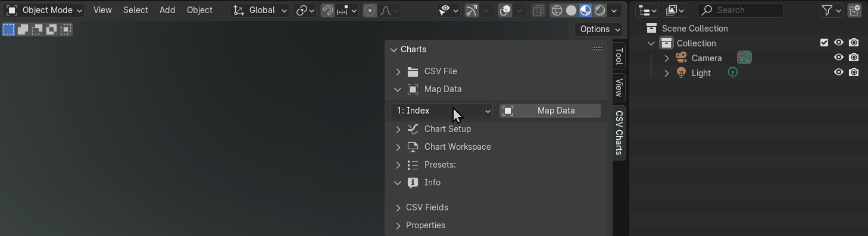The image size is (868, 236).
Task: Disable Camera in renders
Action: (854, 58)
